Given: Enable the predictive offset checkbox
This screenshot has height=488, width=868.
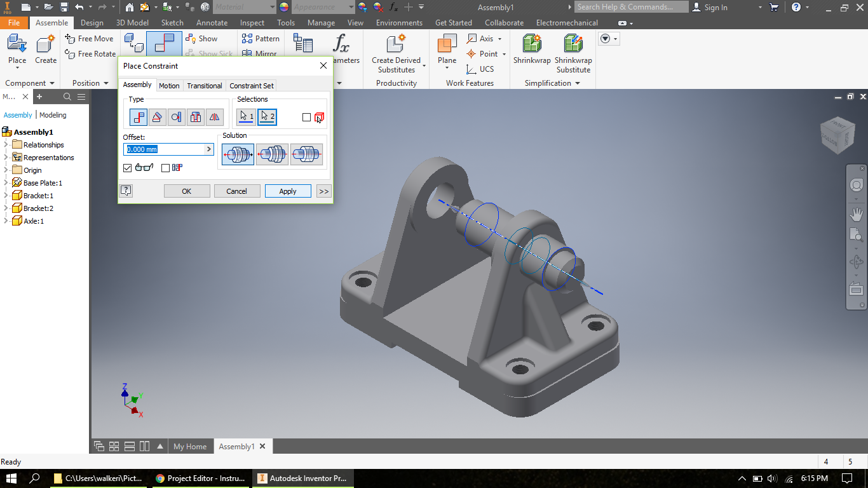Looking at the screenshot, I should [165, 168].
